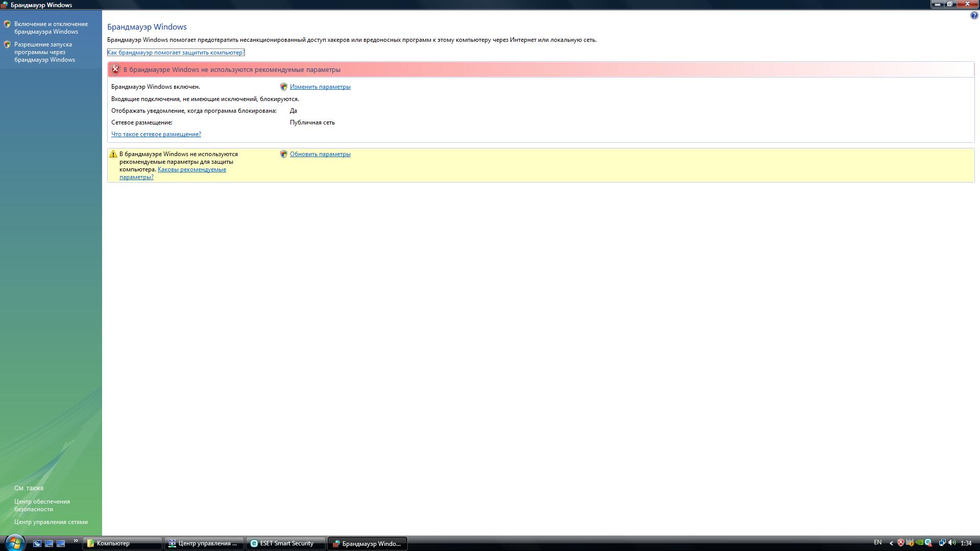This screenshot has height=551, width=980.
Task: Click the red error X icon in banner
Action: coord(115,69)
